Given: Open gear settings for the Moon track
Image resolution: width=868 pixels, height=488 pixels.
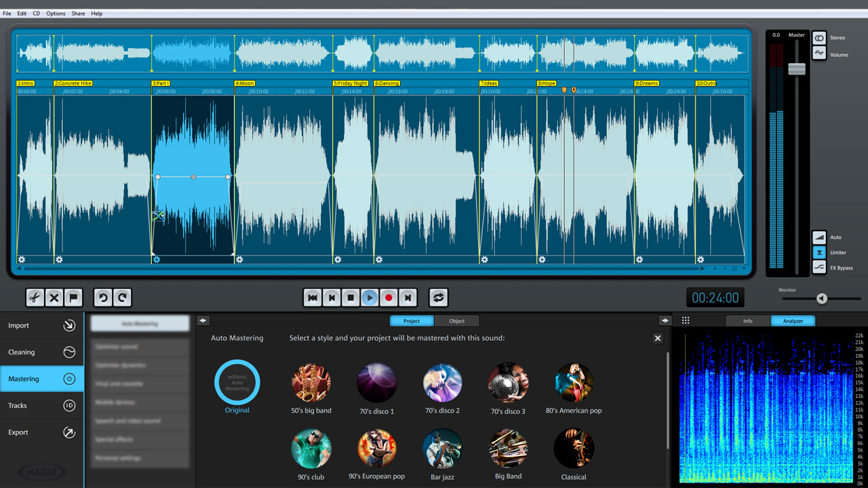Looking at the screenshot, I should [x=239, y=260].
